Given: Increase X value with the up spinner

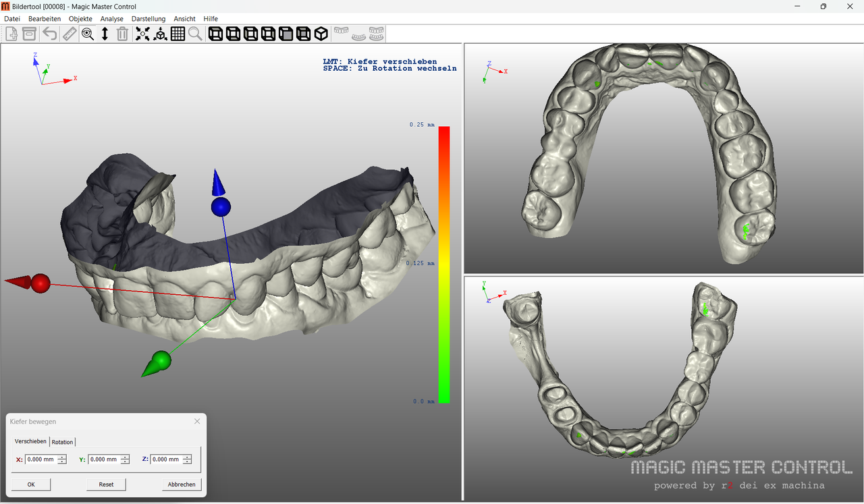Looking at the screenshot, I should click(62, 457).
